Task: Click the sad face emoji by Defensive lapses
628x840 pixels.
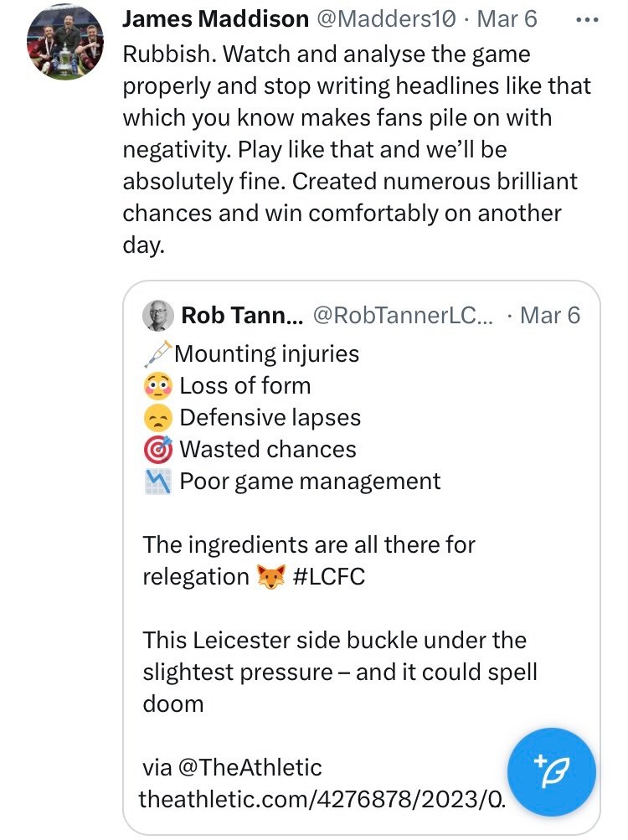Action: [x=157, y=418]
